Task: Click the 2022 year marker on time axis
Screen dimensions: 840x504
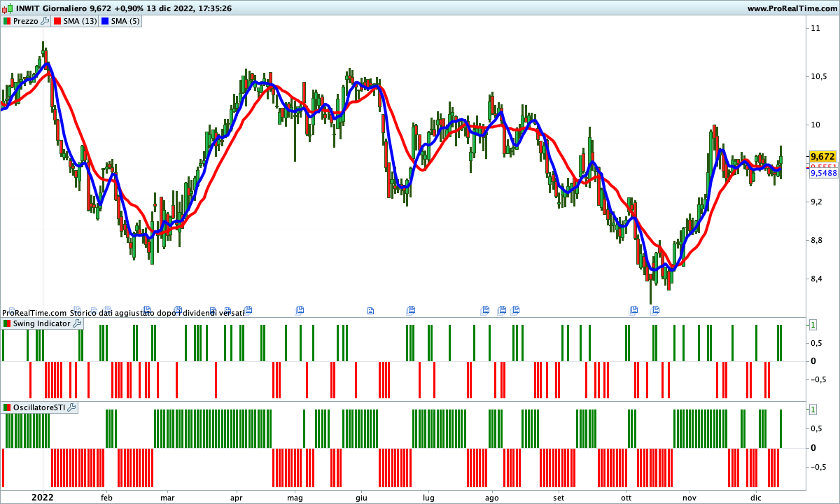Action: [43, 497]
